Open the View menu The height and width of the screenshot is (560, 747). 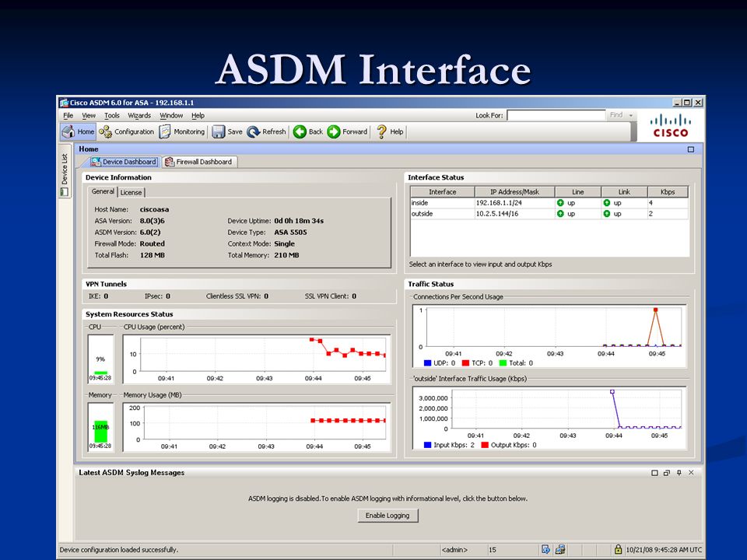pyautogui.click(x=89, y=116)
